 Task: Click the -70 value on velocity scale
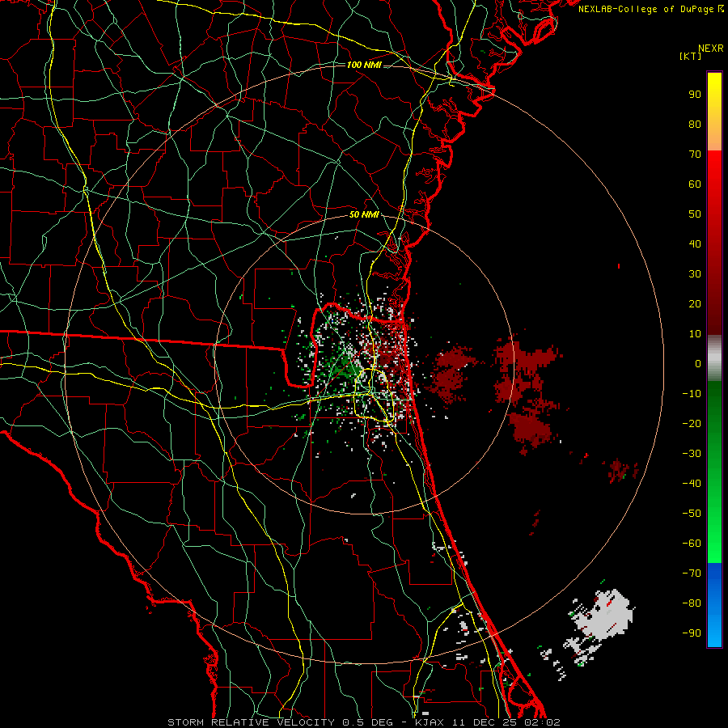point(692,574)
